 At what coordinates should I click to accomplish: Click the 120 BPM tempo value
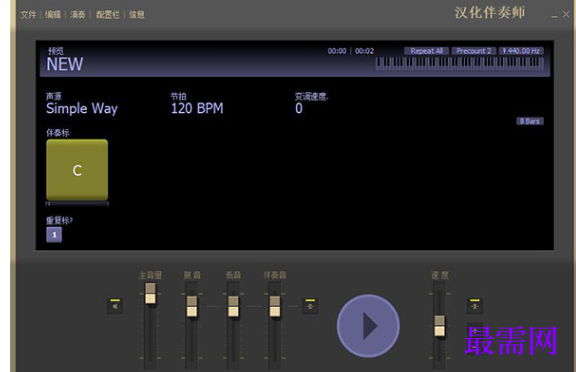[197, 108]
